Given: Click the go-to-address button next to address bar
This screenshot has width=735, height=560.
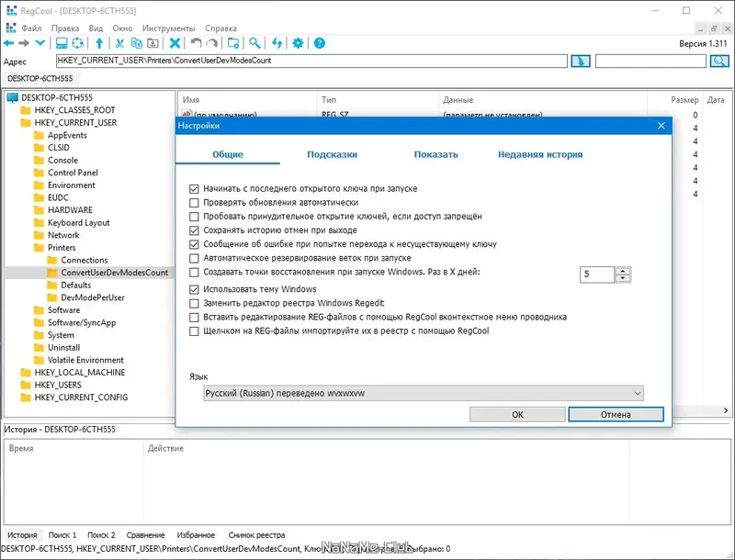Looking at the screenshot, I should coord(580,61).
